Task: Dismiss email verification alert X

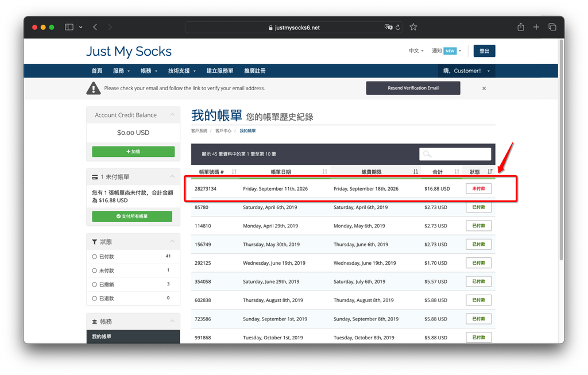Action: [484, 88]
